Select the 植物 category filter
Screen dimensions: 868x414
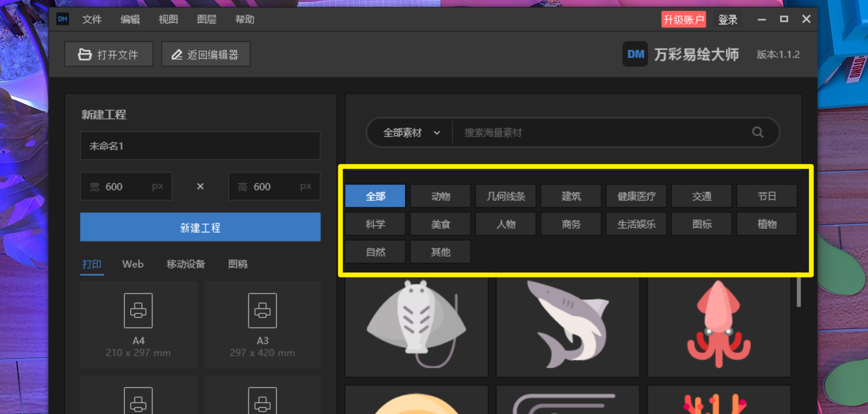tap(767, 224)
